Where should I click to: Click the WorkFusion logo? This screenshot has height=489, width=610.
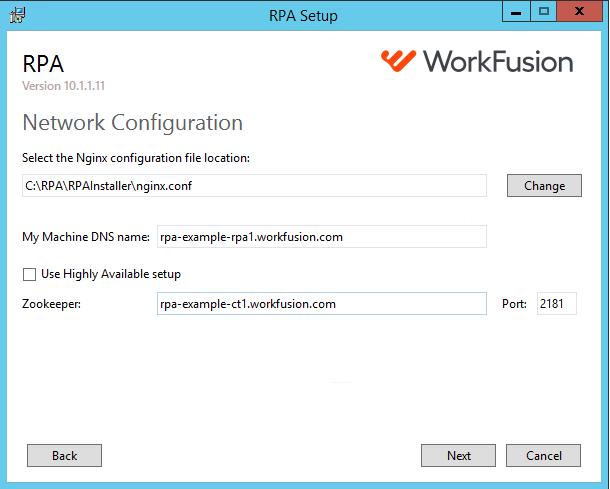(477, 61)
